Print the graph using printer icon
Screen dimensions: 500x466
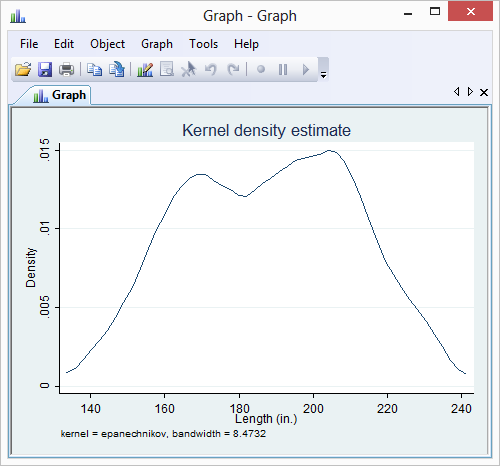(66, 69)
